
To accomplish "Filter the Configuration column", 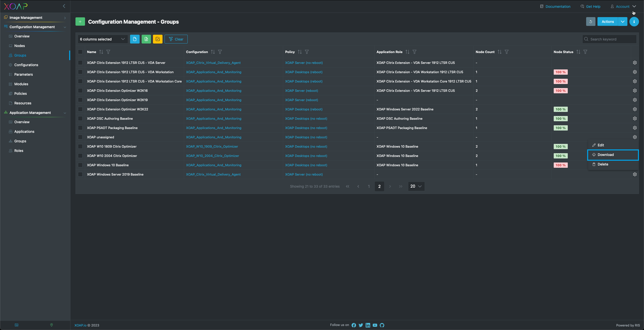I will [x=220, y=52].
